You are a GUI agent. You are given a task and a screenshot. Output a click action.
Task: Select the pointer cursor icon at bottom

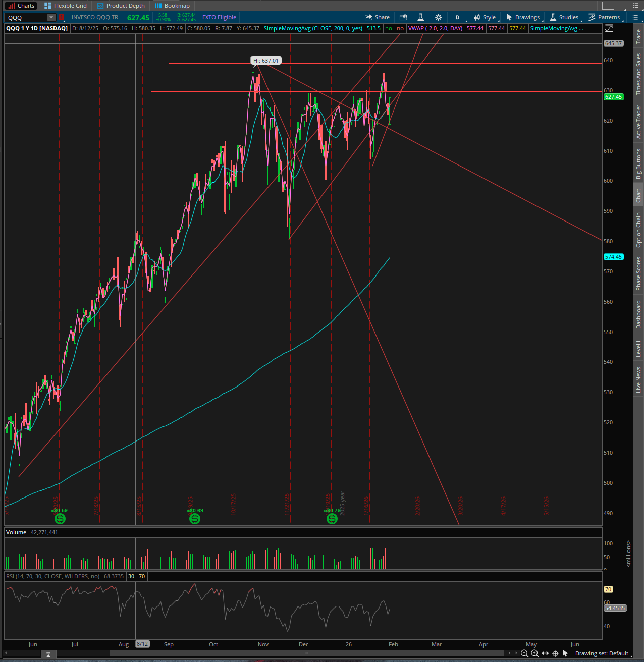(565, 653)
